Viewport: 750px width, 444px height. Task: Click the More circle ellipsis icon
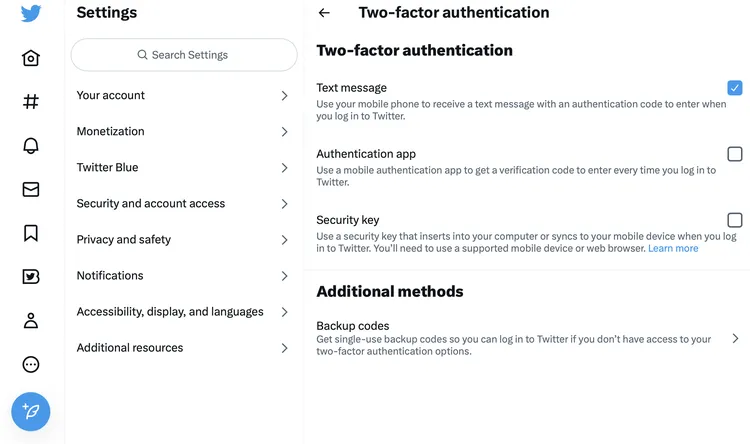point(31,365)
